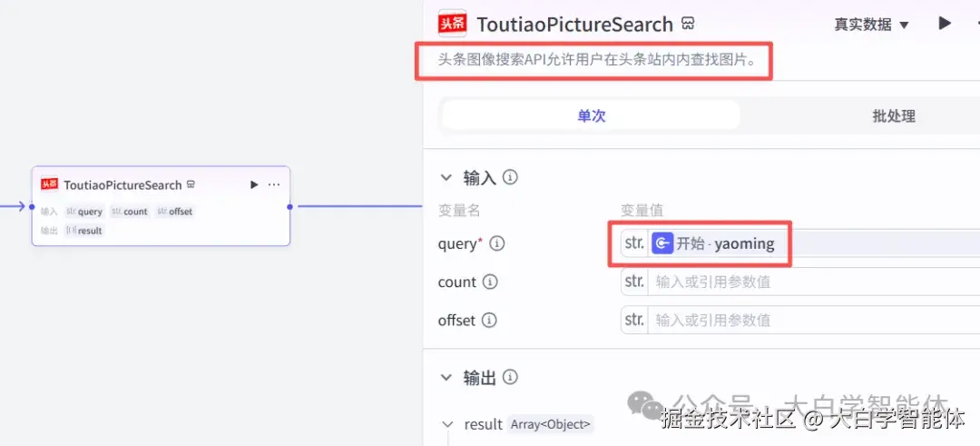The height and width of the screenshot is (446, 980).
Task: Click the node's left input connection port
Action: point(32,206)
